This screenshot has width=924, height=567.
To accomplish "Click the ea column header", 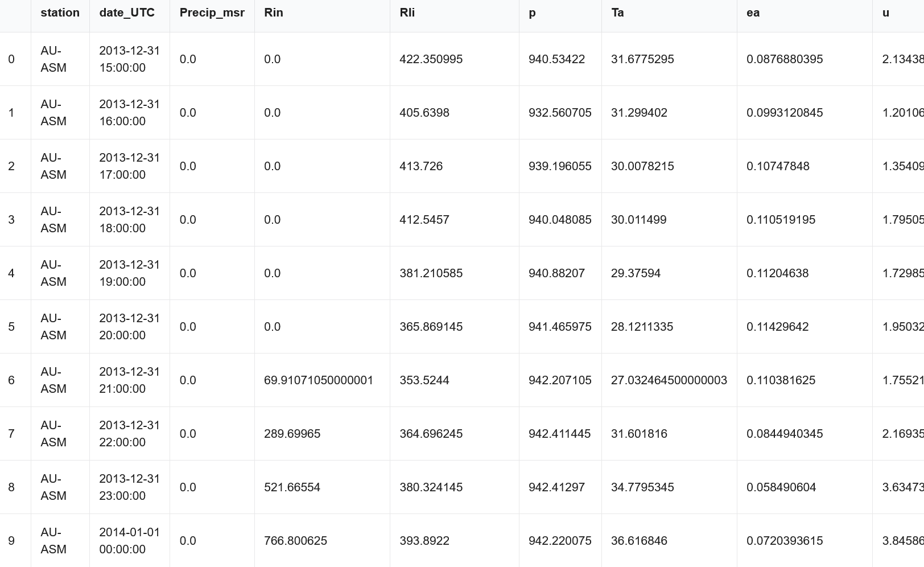I will 753,13.
